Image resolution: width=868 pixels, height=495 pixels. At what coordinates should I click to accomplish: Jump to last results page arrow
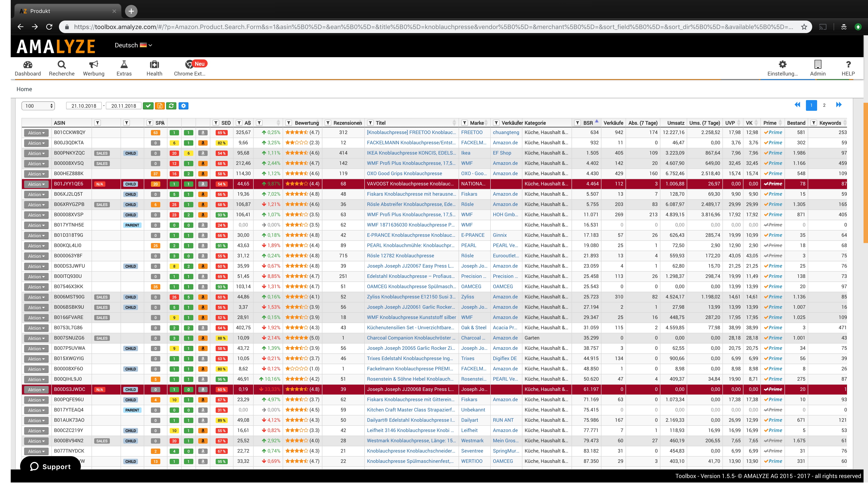(x=839, y=105)
